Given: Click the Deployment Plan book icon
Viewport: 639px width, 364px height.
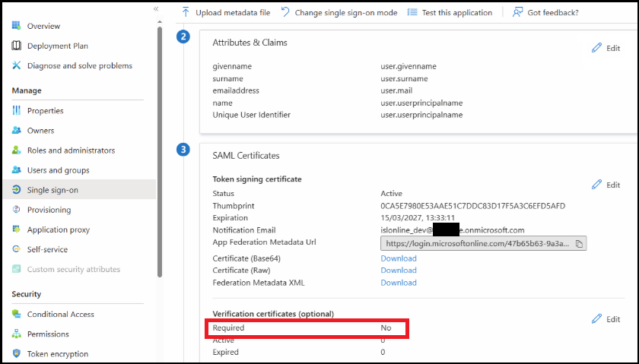Looking at the screenshot, I should (x=16, y=46).
